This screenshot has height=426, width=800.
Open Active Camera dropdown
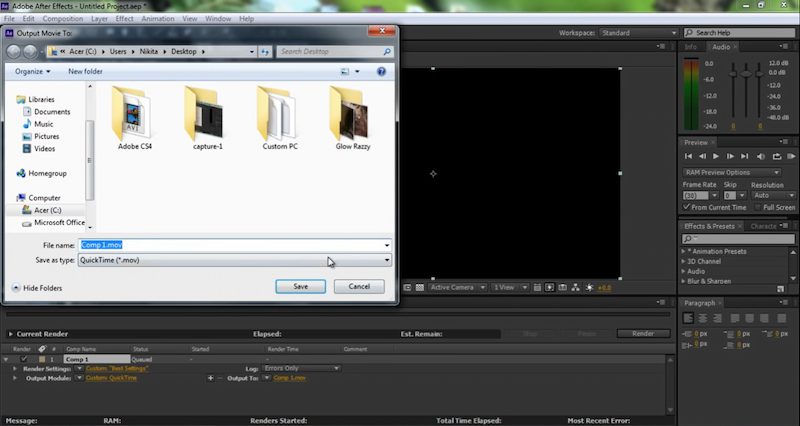point(457,288)
